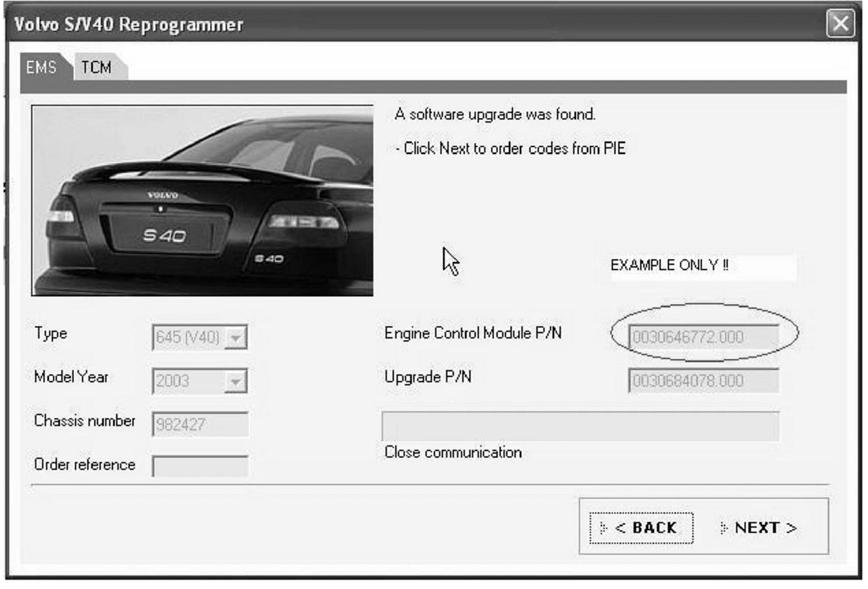Screen dimensions: 868x589
Task: Click the empty progress bar above Close communication
Action: coord(580,426)
